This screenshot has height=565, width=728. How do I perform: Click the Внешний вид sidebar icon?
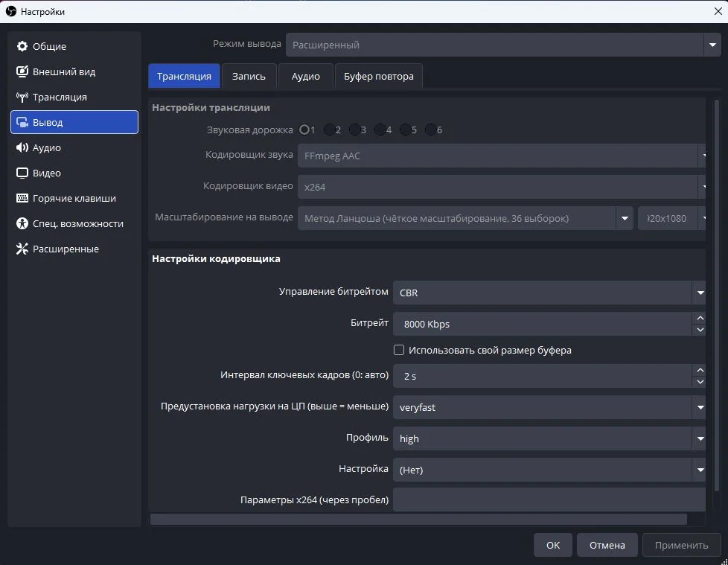(x=22, y=71)
